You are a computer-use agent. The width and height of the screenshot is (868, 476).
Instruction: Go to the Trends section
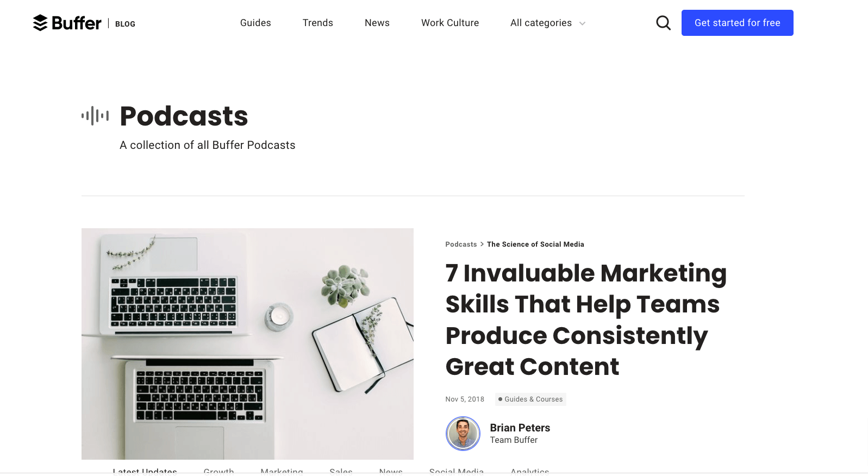pos(318,23)
